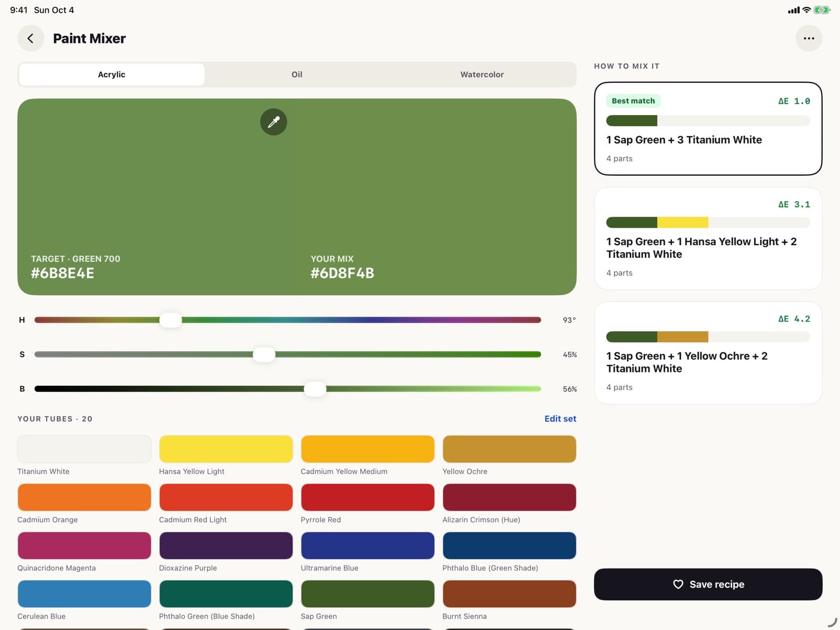This screenshot has width=840, height=630.
Task: Click the brightness slider handle
Action: click(315, 389)
